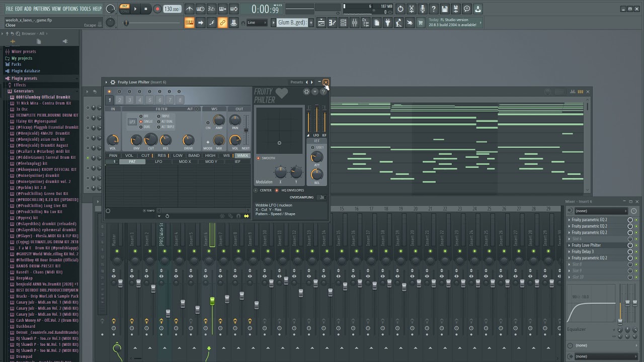Image resolution: width=644 pixels, height=362 pixels.
Task: Select the ALT DUAL filter mode radio
Action: coord(158,122)
